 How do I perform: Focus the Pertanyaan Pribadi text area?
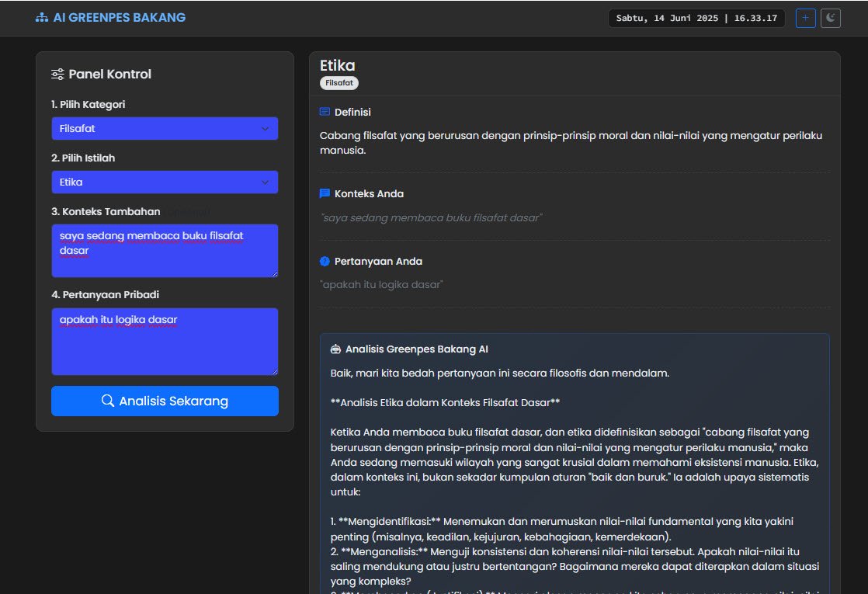[165, 342]
